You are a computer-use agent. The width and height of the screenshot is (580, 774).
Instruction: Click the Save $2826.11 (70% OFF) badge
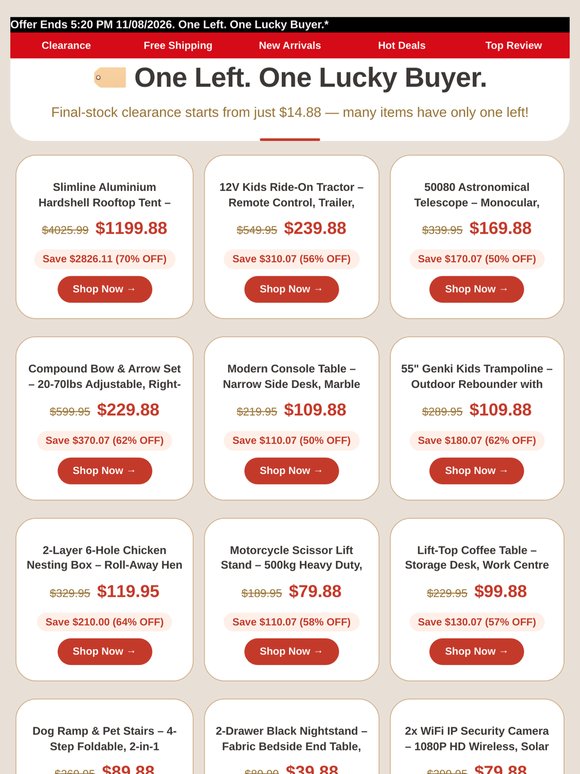pos(105,259)
